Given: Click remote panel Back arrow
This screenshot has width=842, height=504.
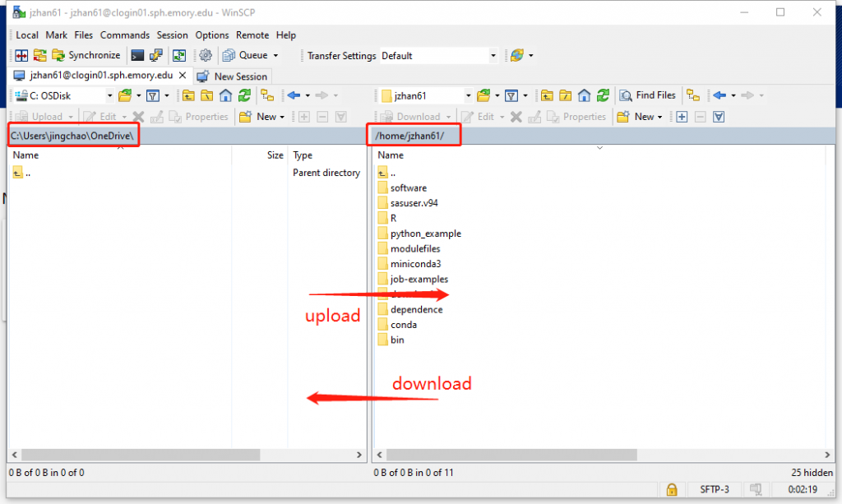Looking at the screenshot, I should [719, 95].
